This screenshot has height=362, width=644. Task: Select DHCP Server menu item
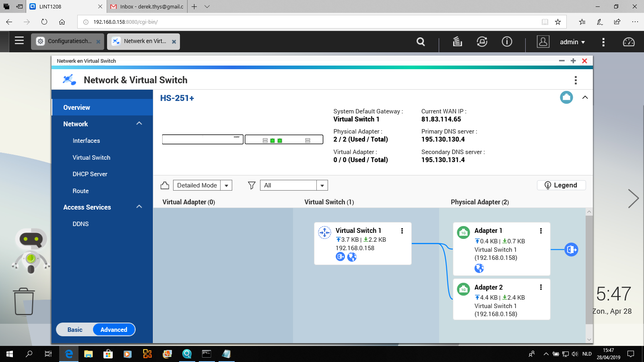90,174
